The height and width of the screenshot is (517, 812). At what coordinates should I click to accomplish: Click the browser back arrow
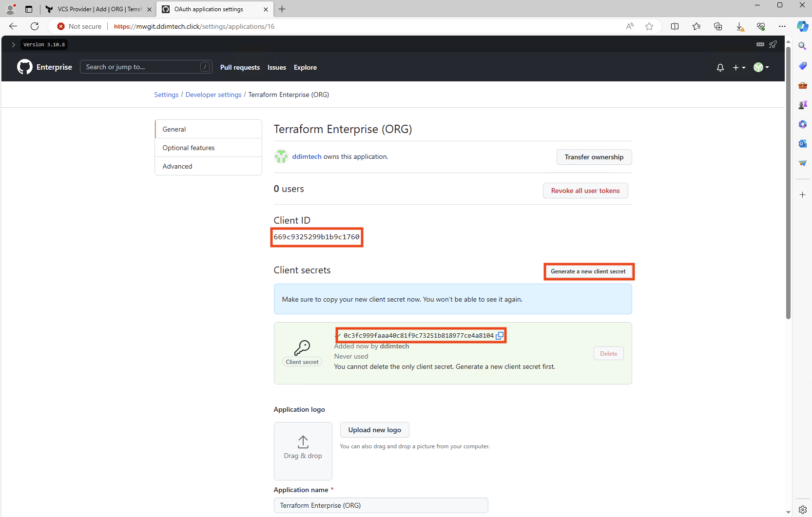pyautogui.click(x=13, y=26)
